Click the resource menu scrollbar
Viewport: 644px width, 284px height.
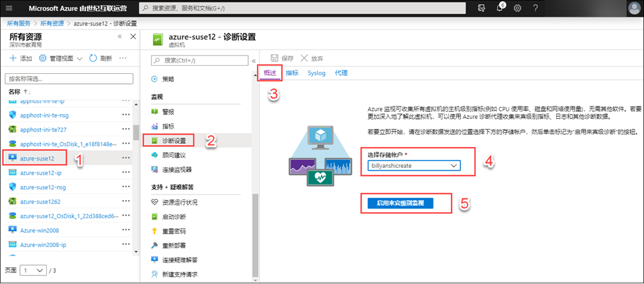(256, 234)
